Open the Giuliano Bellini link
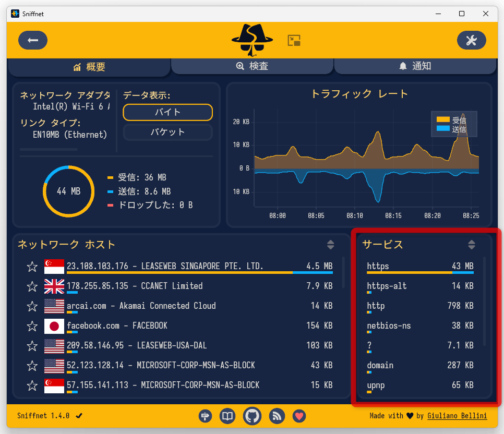This screenshot has height=434, width=504. pyautogui.click(x=457, y=416)
